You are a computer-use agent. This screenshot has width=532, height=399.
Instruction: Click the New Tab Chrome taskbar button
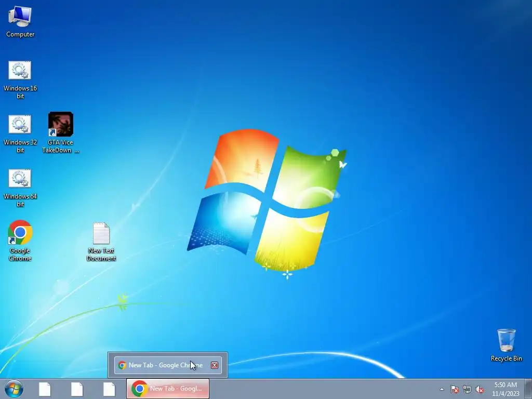click(168, 389)
